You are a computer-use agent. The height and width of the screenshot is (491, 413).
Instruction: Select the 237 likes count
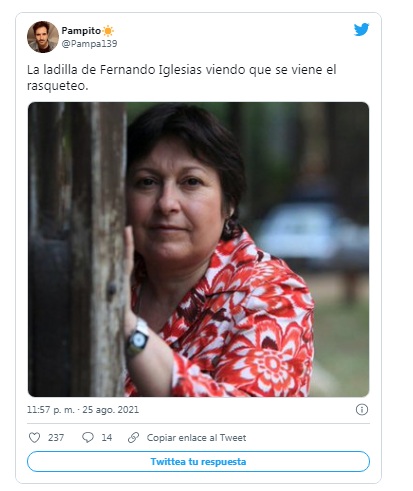coord(56,437)
